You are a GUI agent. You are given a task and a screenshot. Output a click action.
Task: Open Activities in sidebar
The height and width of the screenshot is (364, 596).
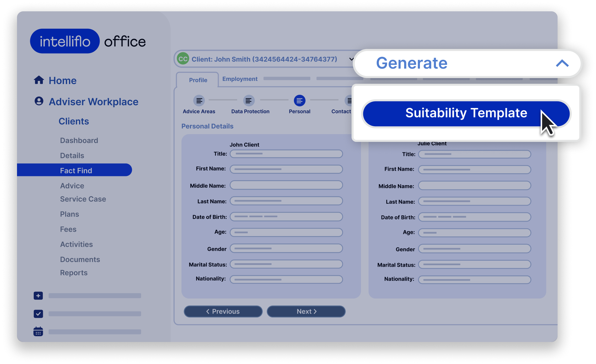(77, 244)
